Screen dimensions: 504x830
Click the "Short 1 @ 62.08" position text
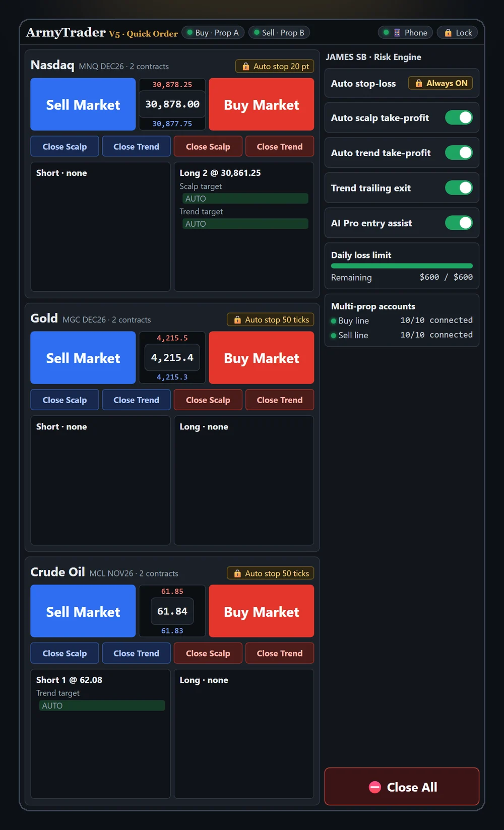pyautogui.click(x=69, y=680)
